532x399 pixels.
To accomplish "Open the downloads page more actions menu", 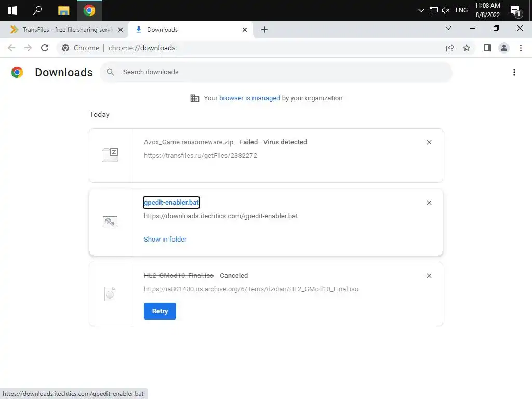I will [514, 72].
